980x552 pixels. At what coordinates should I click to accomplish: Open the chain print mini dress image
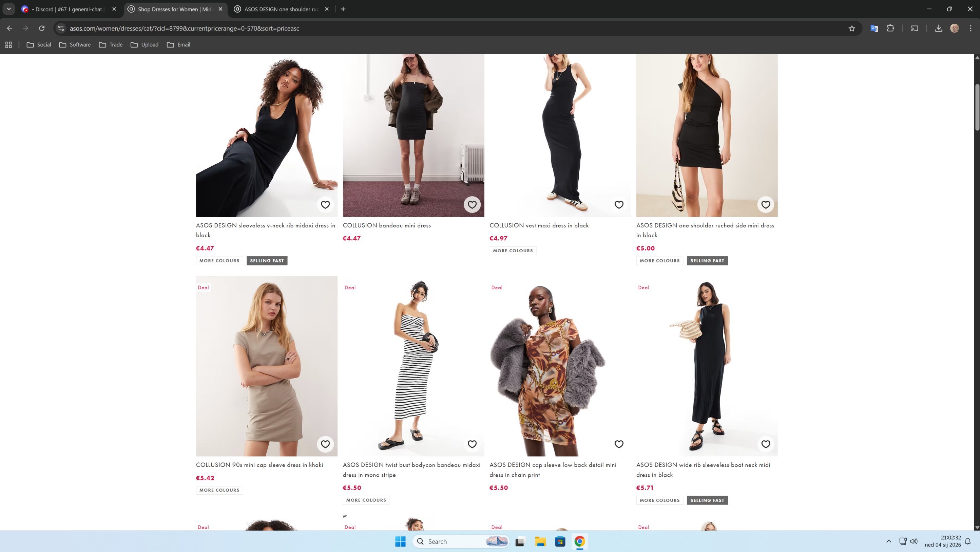[560, 366]
